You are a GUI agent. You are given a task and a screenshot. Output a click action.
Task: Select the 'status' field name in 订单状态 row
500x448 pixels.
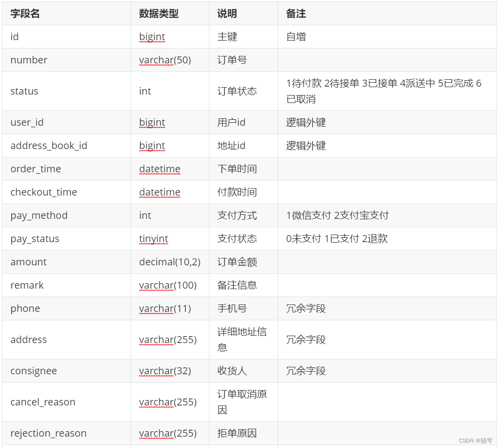(x=24, y=91)
